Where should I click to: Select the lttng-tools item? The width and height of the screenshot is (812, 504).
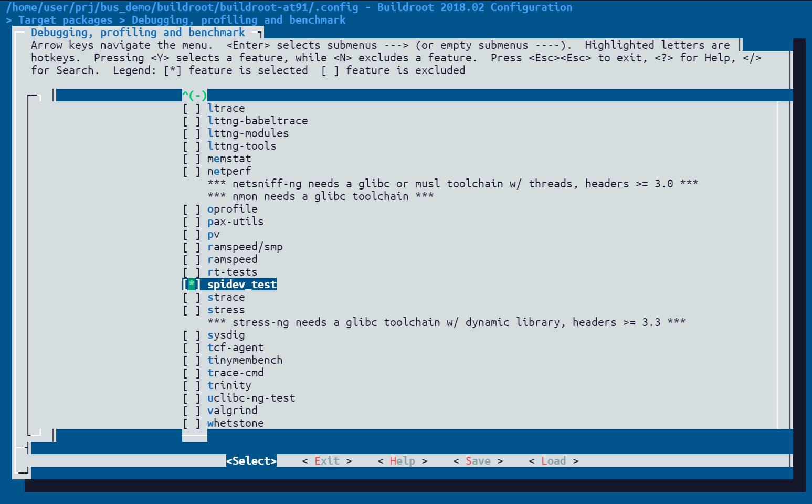(x=241, y=146)
